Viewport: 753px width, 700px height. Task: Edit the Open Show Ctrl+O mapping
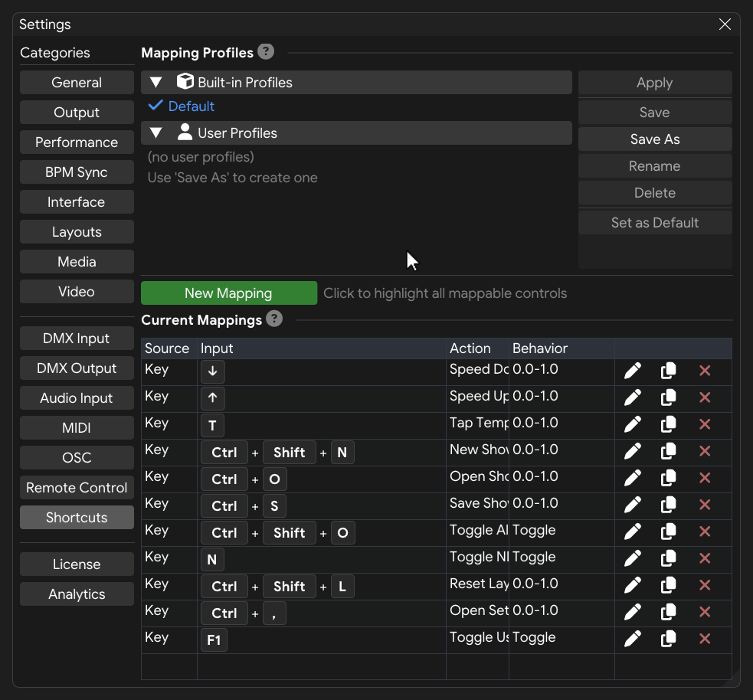pos(633,478)
